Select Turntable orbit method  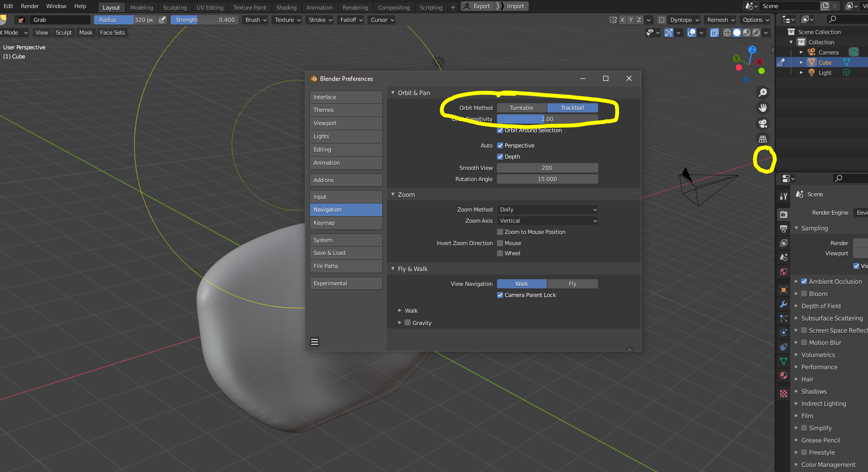[x=521, y=108]
